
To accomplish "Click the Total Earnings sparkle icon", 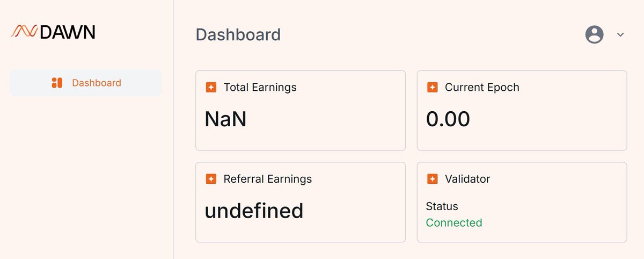I will (211, 87).
